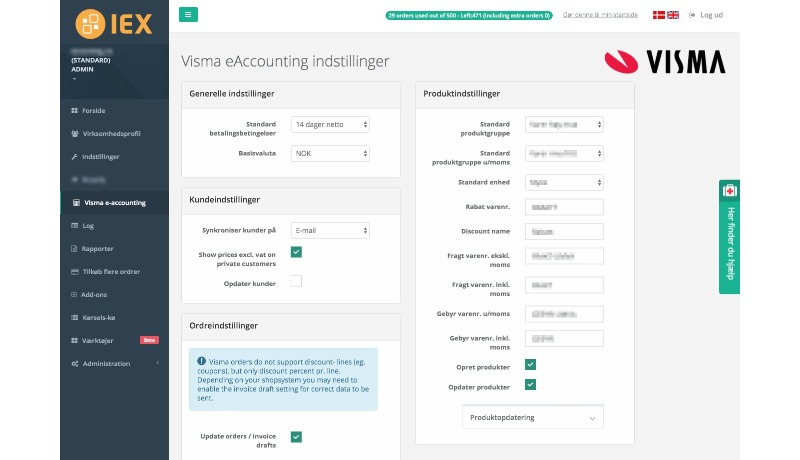Open the Standard produktgruppe dropdown
This screenshot has width=800, height=460.
click(564, 124)
